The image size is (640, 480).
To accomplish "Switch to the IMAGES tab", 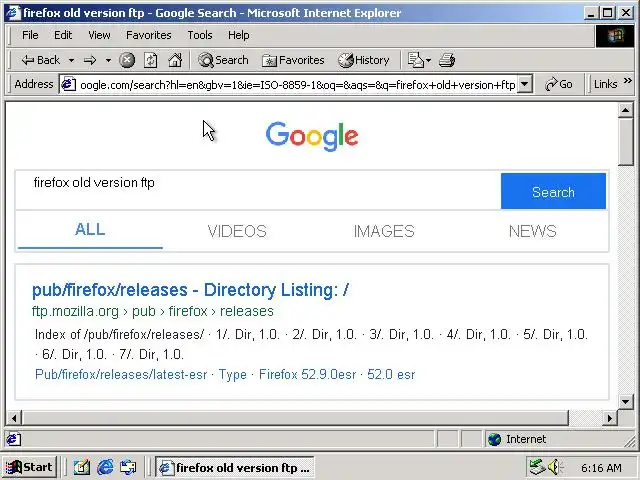I will (x=384, y=231).
